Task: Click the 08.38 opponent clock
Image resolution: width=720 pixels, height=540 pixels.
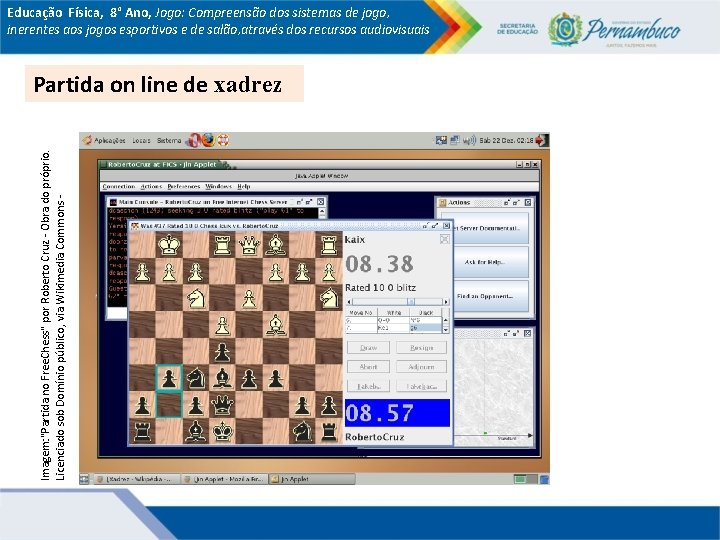Action: tap(379, 264)
